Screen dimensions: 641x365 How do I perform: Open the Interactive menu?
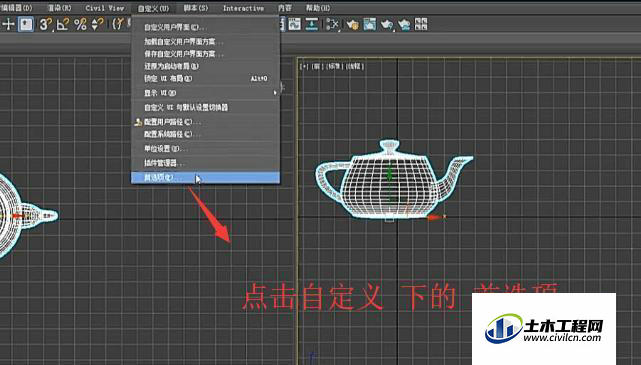[x=243, y=8]
